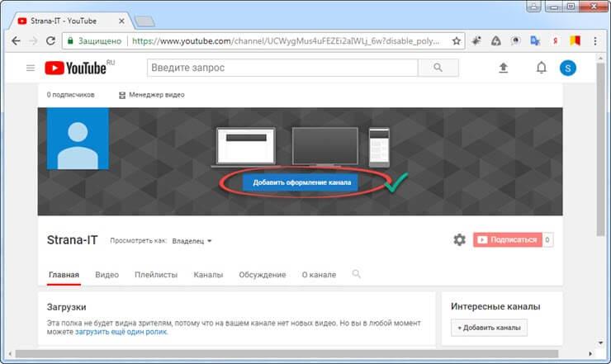Open the Chrome three-dot menu

(595, 41)
